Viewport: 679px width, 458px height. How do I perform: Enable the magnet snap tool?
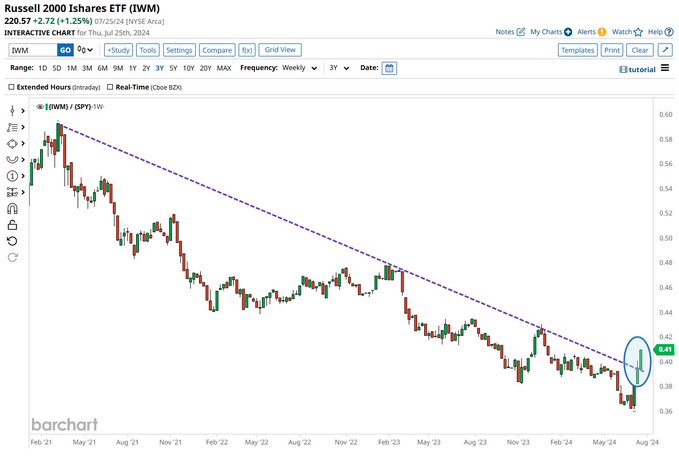pos(14,208)
